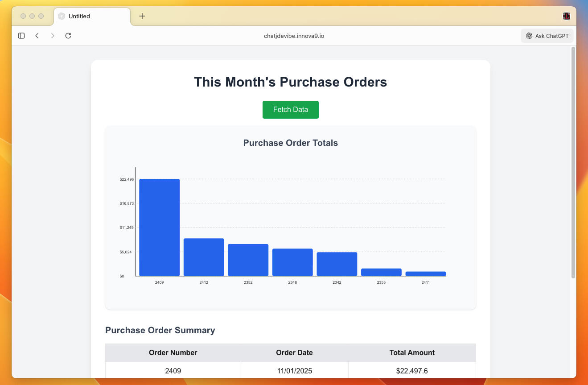Click the Ask ChatGPT button label

pyautogui.click(x=551, y=36)
